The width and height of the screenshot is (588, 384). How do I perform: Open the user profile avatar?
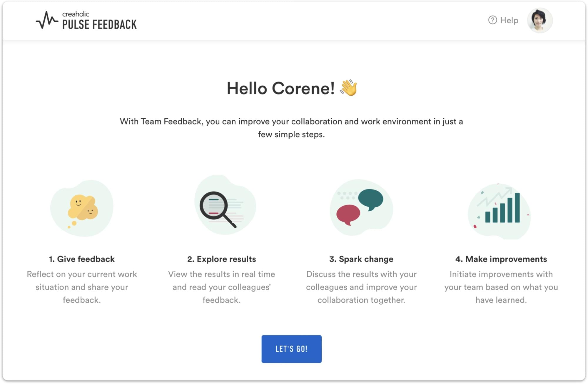[540, 20]
